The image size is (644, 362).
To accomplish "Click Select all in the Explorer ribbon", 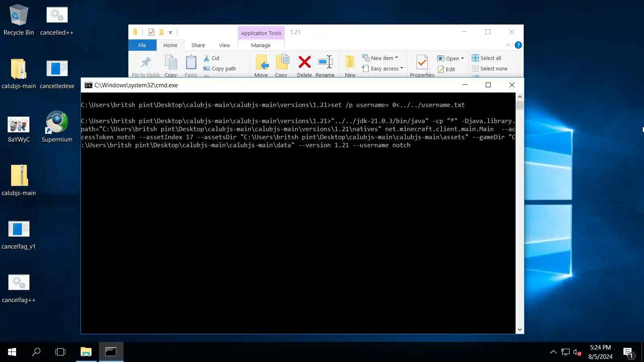I will (x=487, y=58).
